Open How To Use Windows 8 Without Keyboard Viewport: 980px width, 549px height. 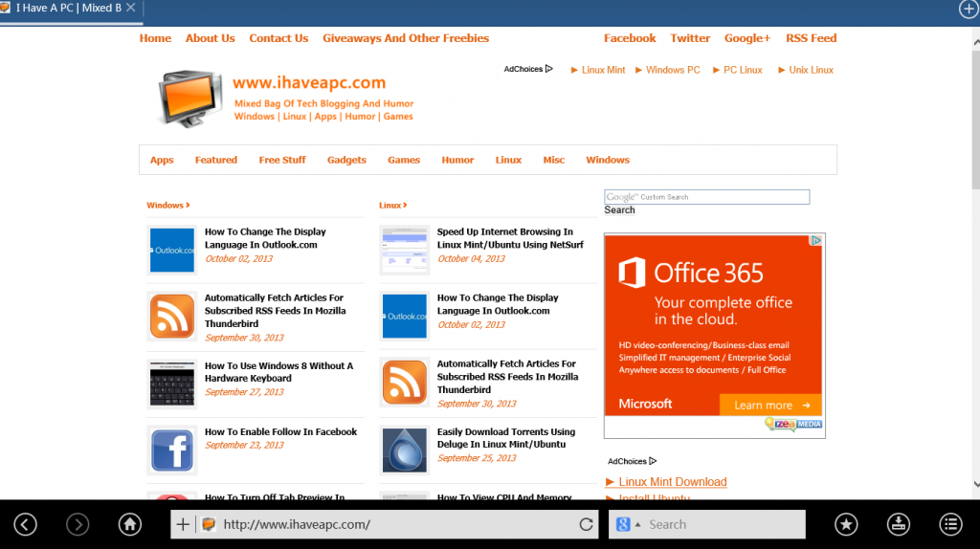tap(278, 372)
